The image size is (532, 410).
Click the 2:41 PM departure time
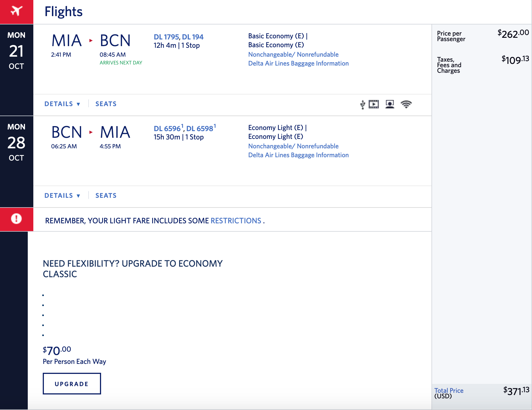coord(61,55)
